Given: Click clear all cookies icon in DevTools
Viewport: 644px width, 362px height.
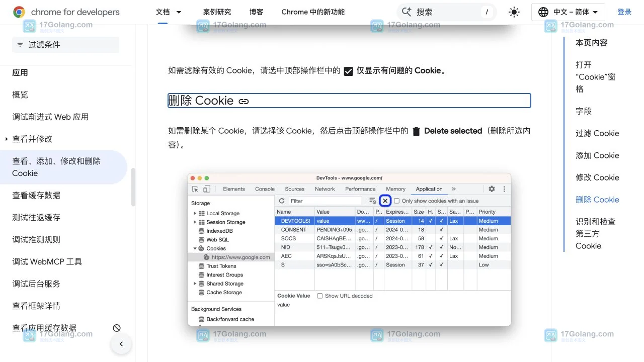Looking at the screenshot, I should pos(373,201).
